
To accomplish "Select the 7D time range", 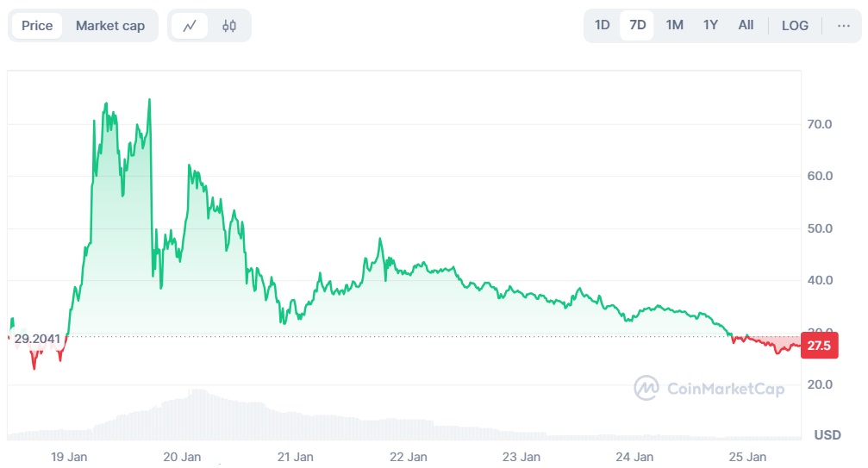I will tap(638, 25).
